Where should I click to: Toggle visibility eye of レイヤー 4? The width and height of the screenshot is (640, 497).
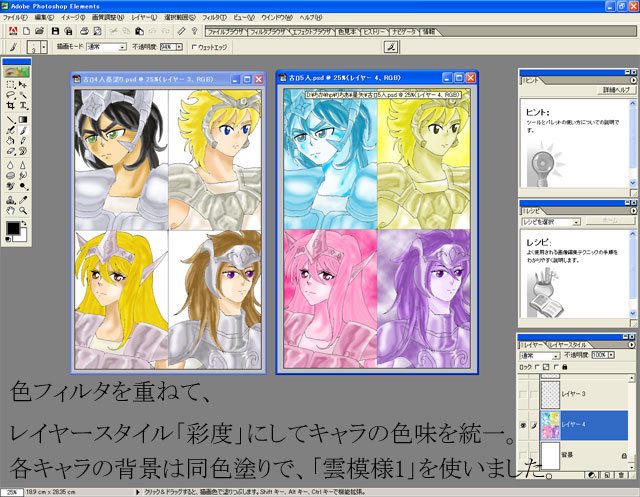click(523, 425)
